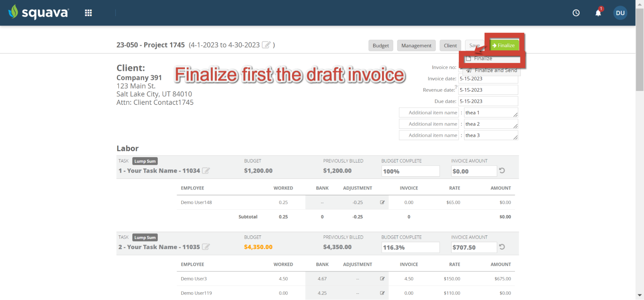Set the Due date field

tap(488, 101)
